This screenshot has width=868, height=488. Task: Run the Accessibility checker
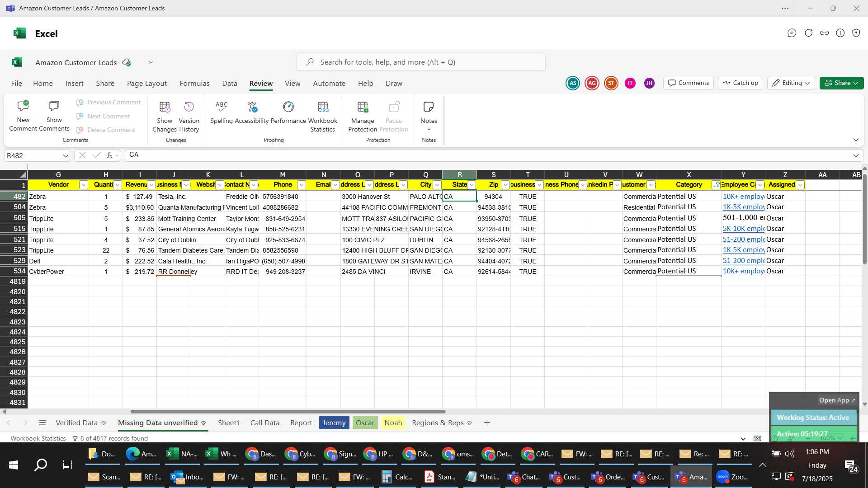point(252,112)
